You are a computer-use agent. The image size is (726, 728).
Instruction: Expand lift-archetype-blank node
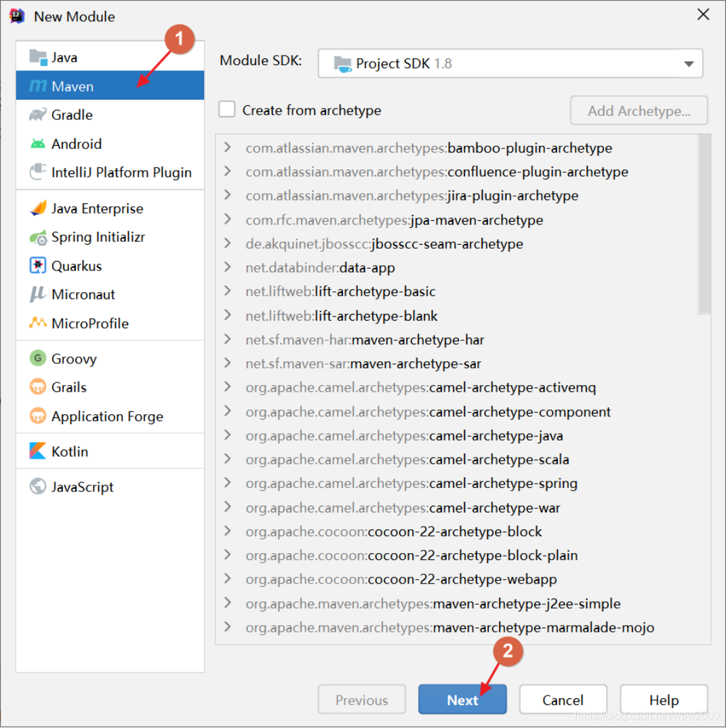228,315
